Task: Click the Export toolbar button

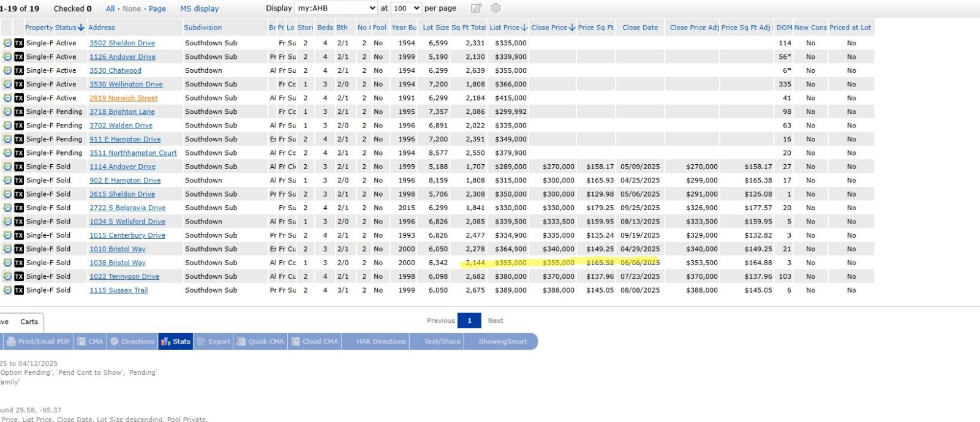Action: coord(213,342)
